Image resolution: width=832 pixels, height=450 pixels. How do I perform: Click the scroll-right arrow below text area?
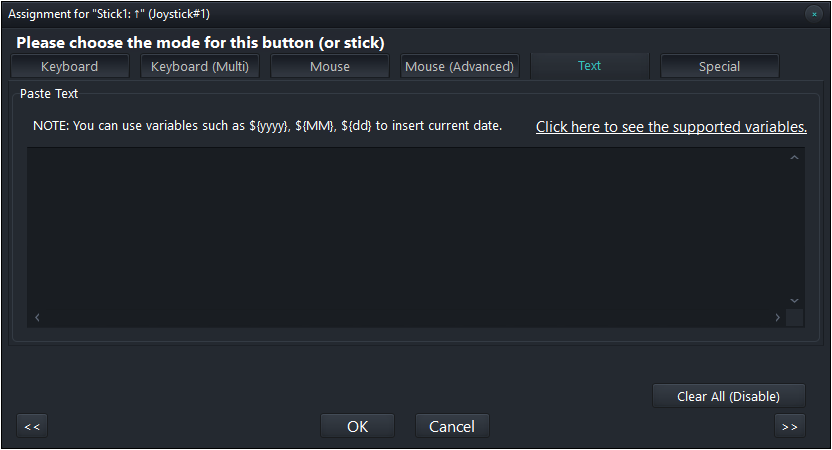pos(777,317)
